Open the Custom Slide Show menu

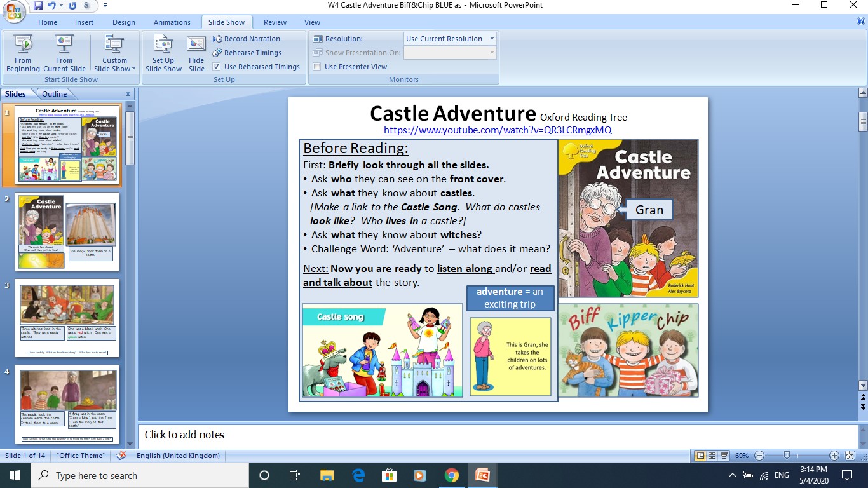(x=114, y=53)
